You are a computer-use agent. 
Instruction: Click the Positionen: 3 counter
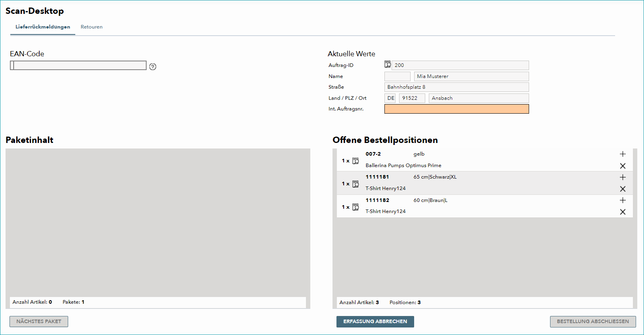405,303
